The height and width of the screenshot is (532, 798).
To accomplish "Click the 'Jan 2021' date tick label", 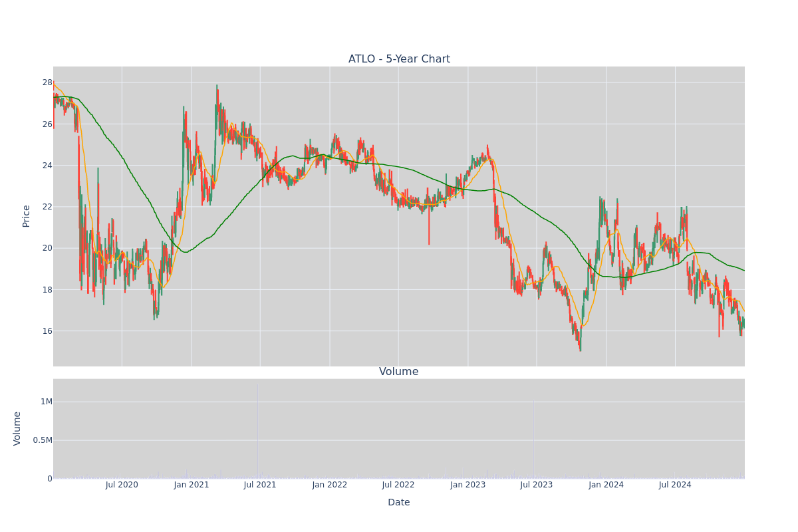I will pyautogui.click(x=192, y=485).
